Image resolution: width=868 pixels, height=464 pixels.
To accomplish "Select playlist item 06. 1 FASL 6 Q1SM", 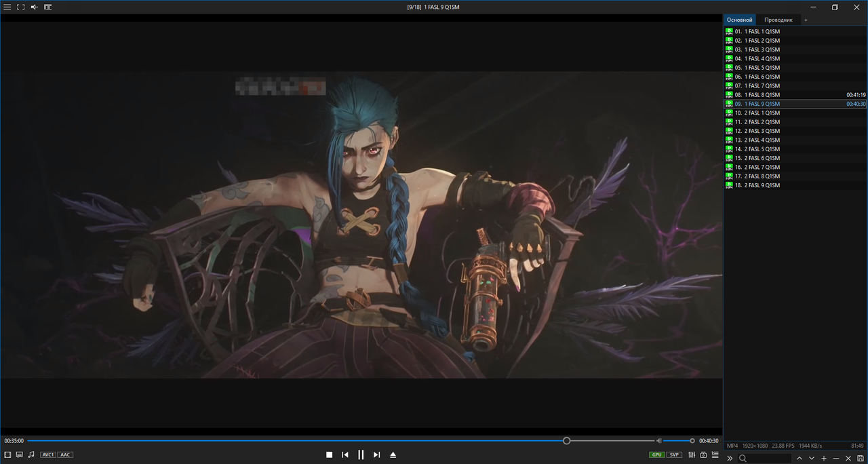I will [x=795, y=77].
